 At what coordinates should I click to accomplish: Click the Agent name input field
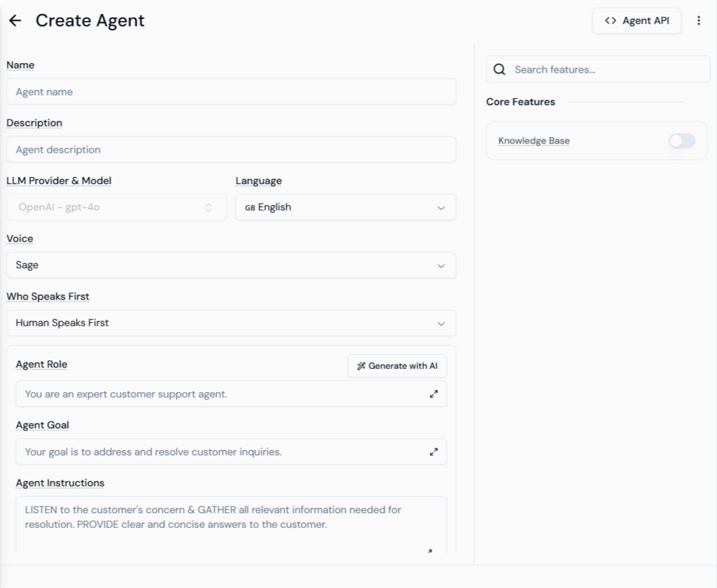tap(231, 92)
